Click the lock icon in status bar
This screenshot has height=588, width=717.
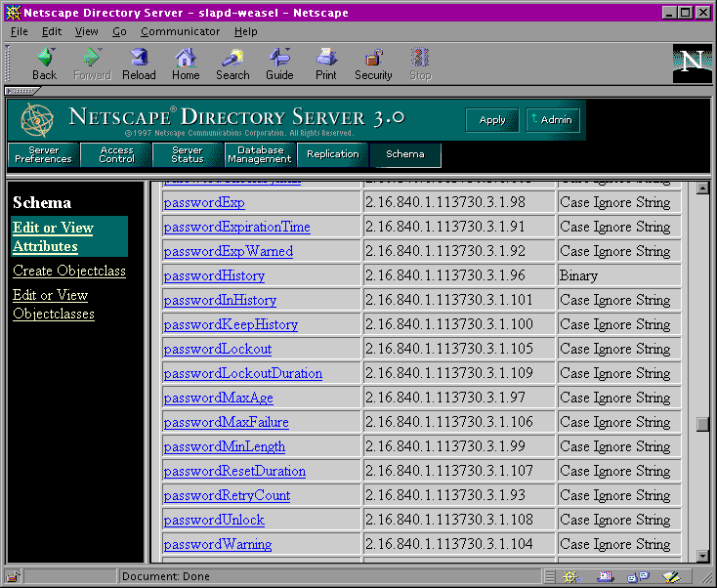tap(14, 576)
